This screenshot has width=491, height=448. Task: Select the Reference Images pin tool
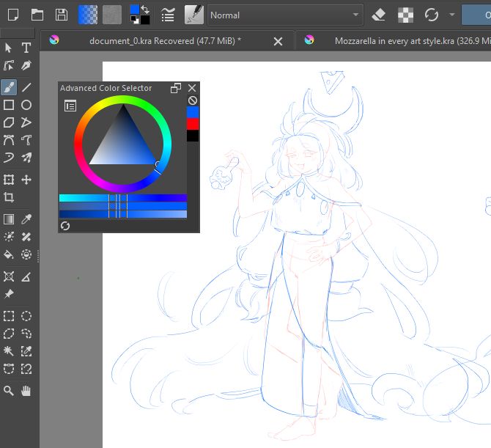(9, 294)
